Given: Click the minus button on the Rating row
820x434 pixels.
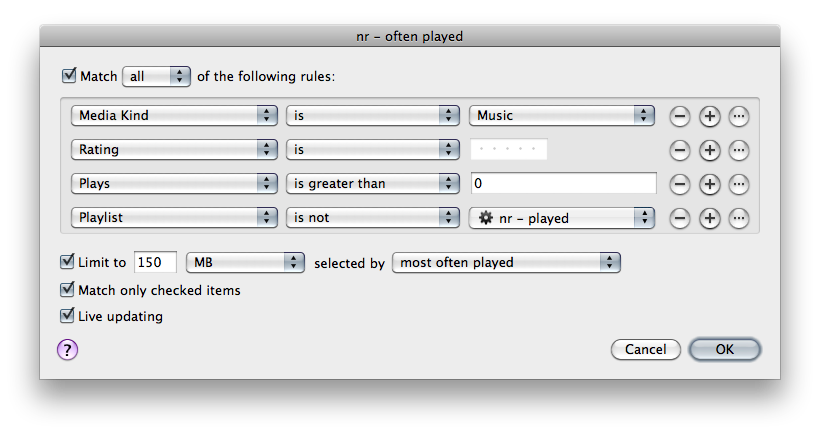Looking at the screenshot, I should click(679, 150).
